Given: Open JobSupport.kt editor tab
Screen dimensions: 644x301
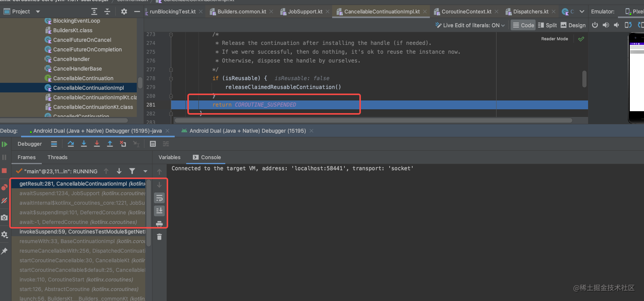Looking at the screenshot, I should [305, 12].
